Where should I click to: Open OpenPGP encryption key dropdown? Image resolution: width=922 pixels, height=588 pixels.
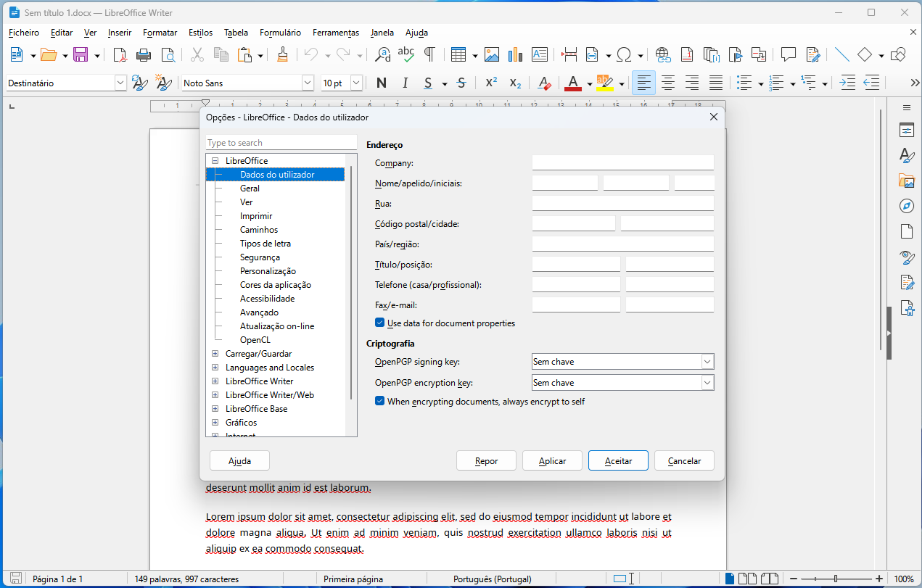[708, 382]
